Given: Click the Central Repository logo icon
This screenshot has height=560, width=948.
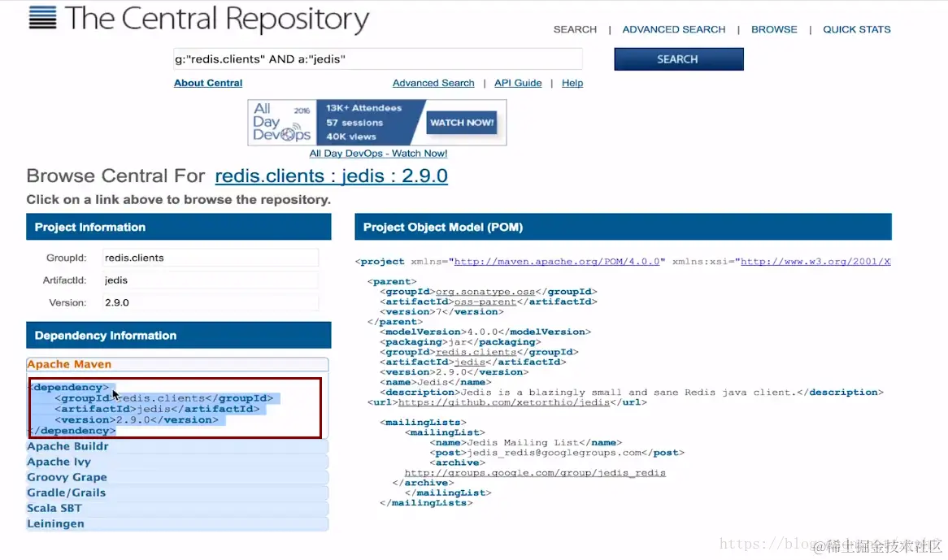Looking at the screenshot, I should point(42,18).
